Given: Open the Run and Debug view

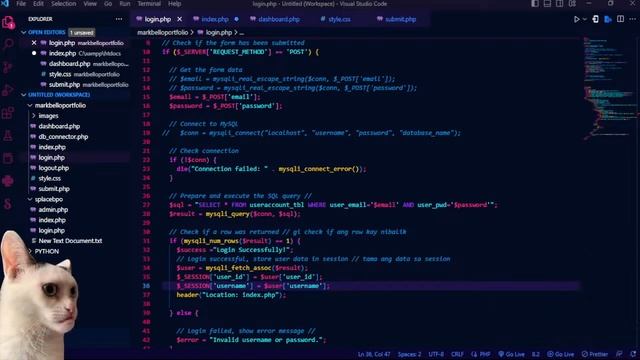Looking at the screenshot, I should [x=8, y=90].
